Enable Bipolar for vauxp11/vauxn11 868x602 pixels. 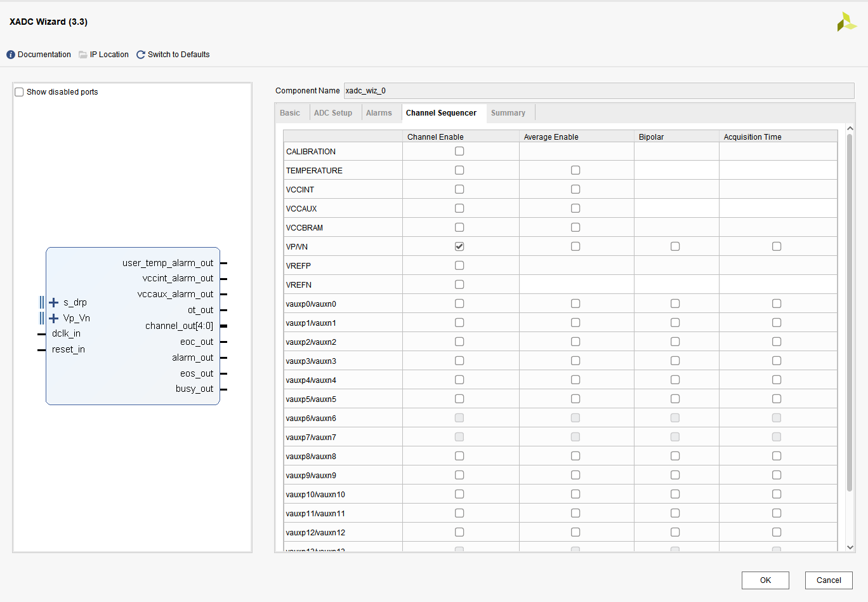675,513
